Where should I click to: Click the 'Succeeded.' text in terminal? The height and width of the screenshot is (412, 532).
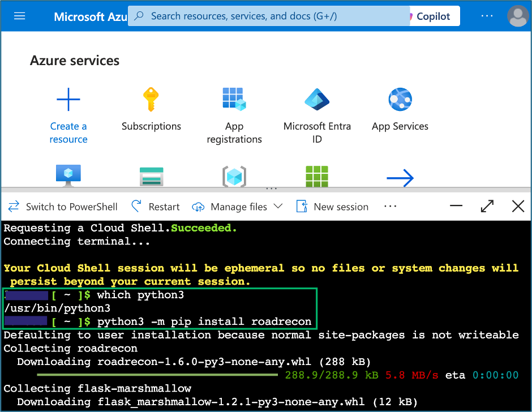point(204,228)
